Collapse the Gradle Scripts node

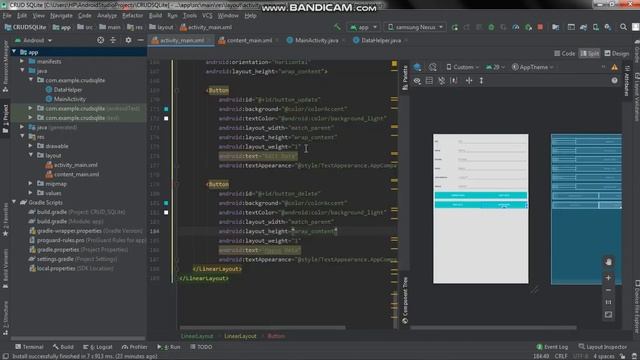pos(14,202)
